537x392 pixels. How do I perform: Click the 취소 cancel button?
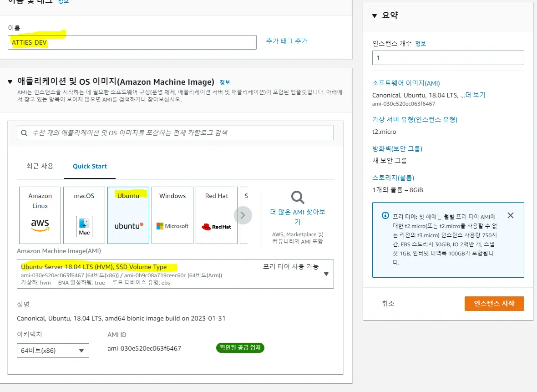click(388, 304)
